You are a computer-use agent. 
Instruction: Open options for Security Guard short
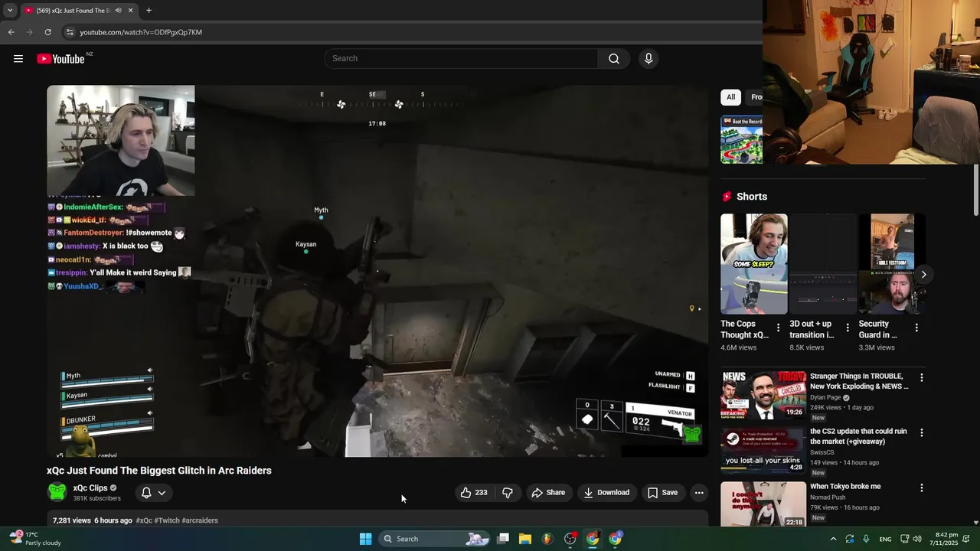pyautogui.click(x=916, y=328)
